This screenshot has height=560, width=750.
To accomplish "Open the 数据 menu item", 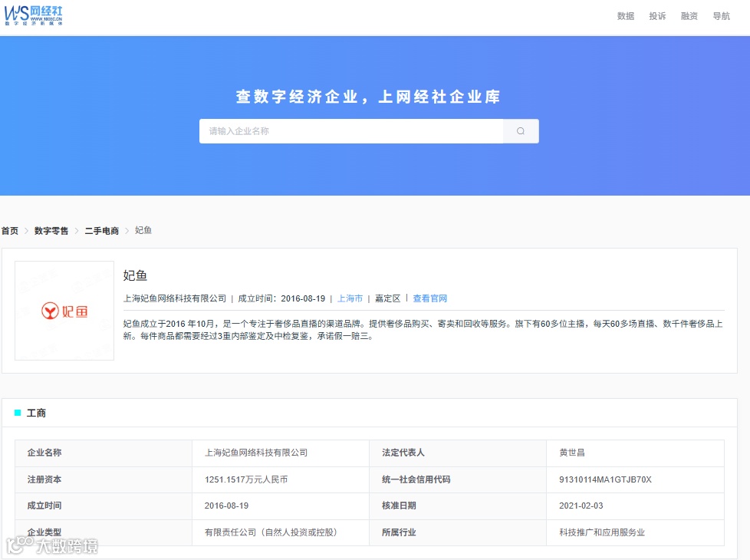I will pos(625,16).
